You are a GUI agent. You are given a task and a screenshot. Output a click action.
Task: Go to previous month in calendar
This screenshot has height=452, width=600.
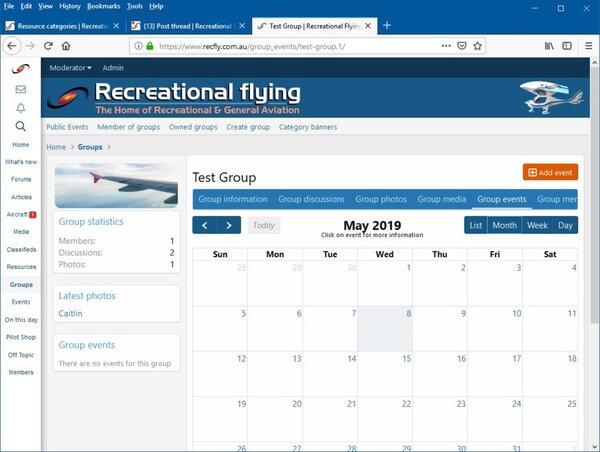pyautogui.click(x=205, y=225)
